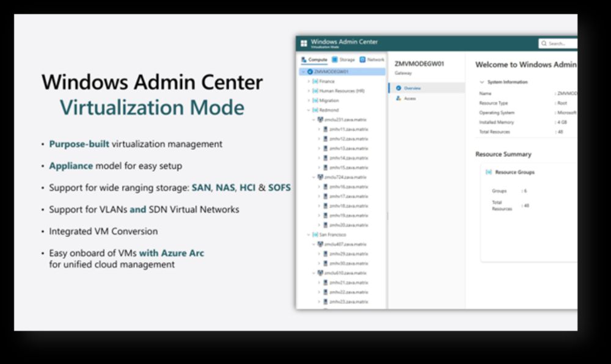This screenshot has width=611, height=364.
Task: Click the zmhv12.zava.matrix server icon
Action: (x=326, y=139)
